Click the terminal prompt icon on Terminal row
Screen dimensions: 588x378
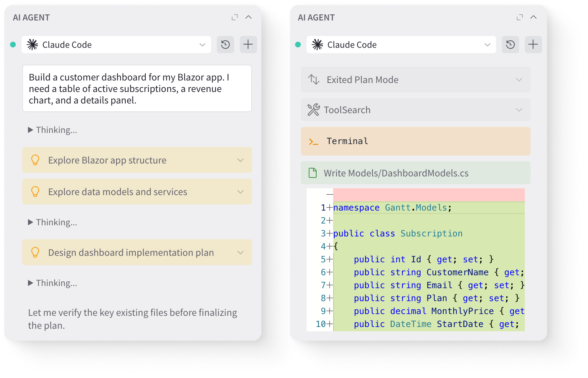pyautogui.click(x=313, y=141)
